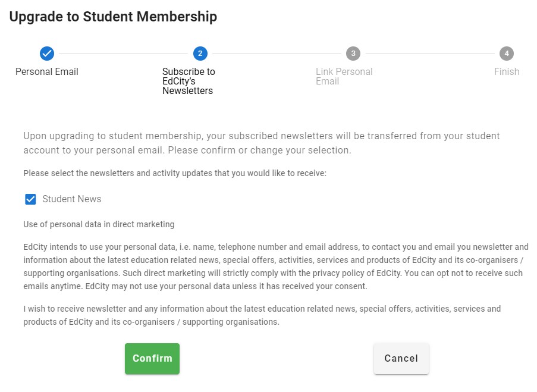Click the progress bar between steps 2 and 3
Screen dimensions: 537x392
coord(277,53)
